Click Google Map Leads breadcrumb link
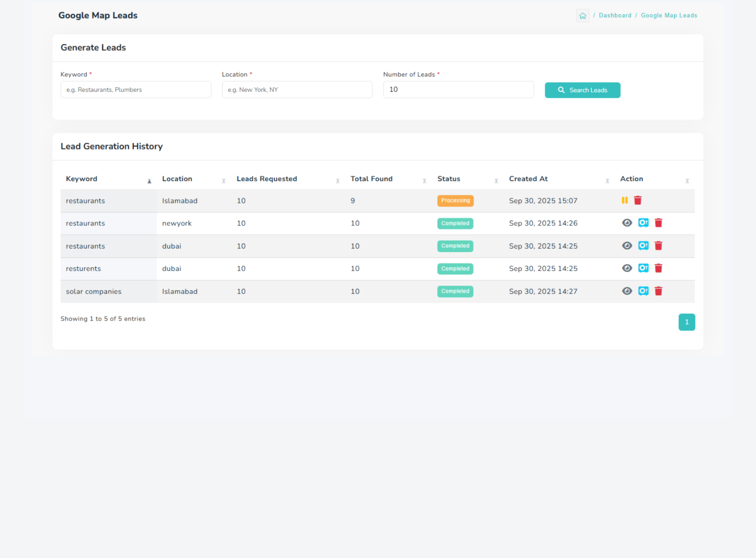 tap(669, 15)
